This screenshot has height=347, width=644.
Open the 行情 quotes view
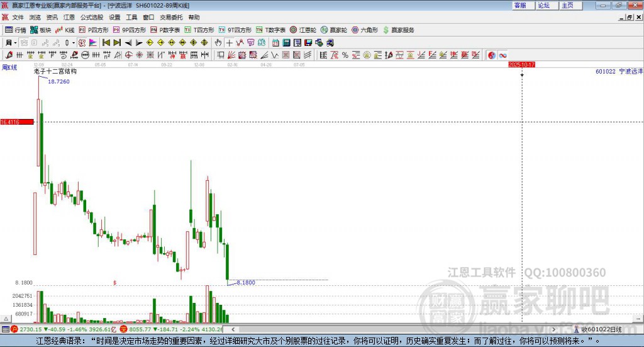tap(16, 30)
